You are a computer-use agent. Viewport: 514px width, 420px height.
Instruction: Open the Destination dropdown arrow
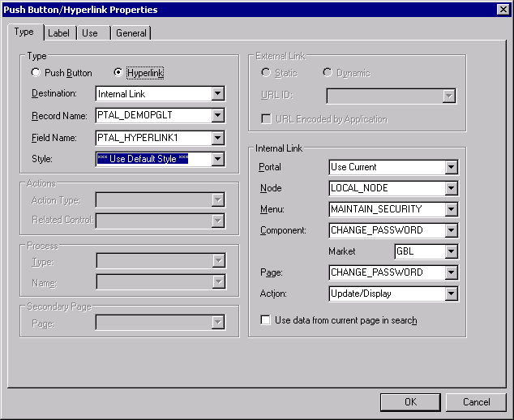point(217,94)
